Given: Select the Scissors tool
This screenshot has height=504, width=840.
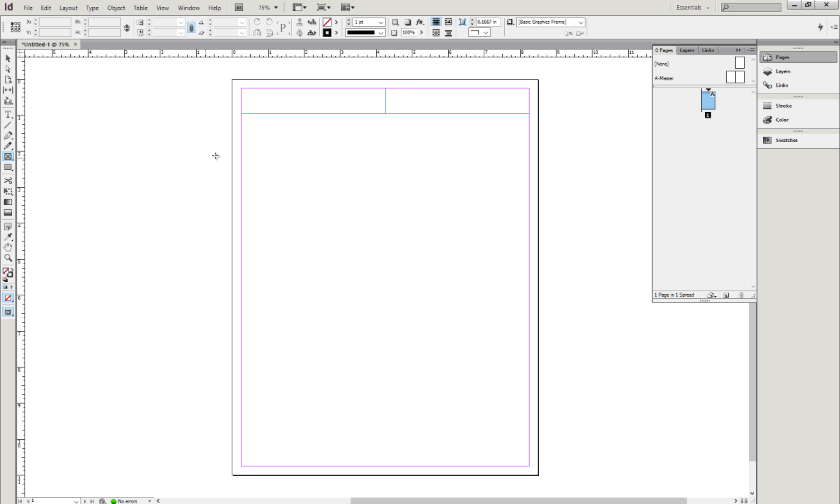Looking at the screenshot, I should click(x=8, y=180).
